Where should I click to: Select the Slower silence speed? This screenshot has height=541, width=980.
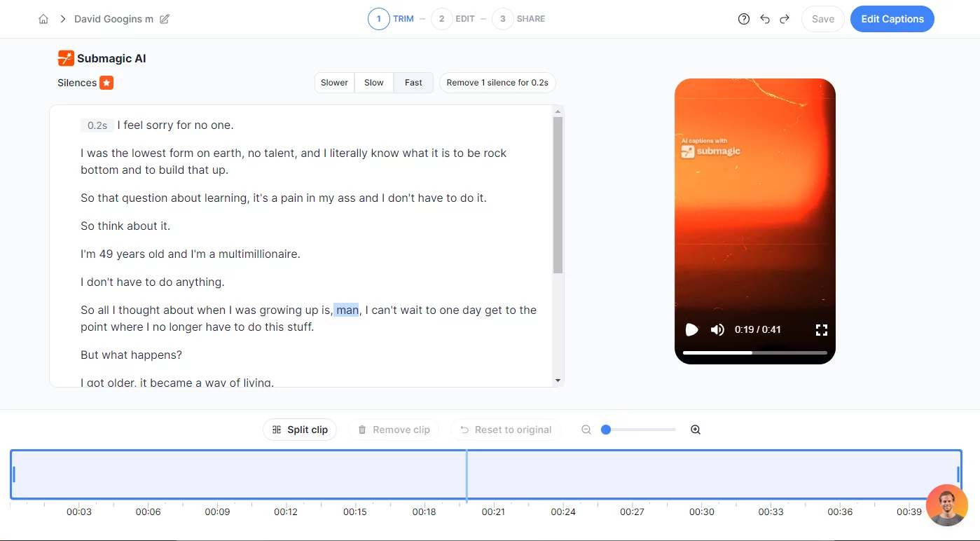pyautogui.click(x=334, y=83)
